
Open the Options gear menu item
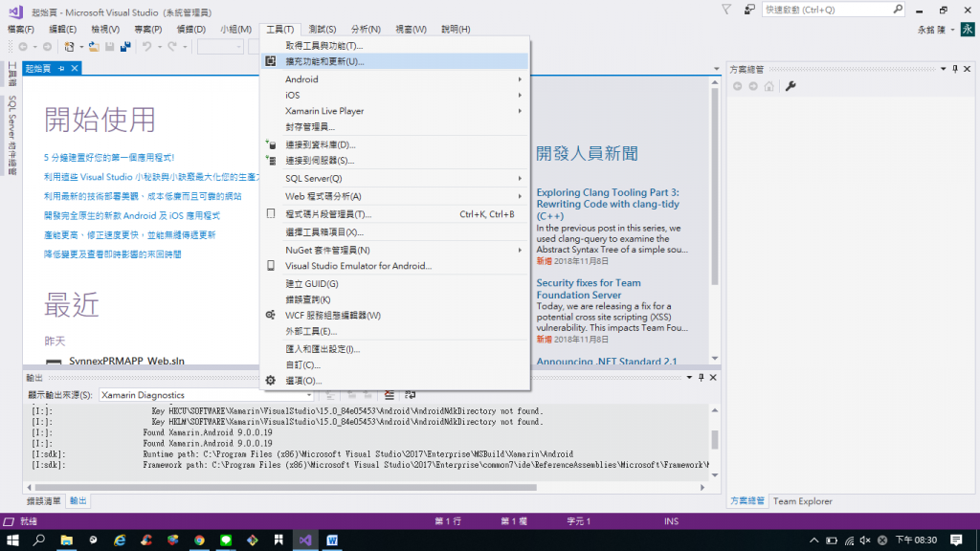tap(395, 381)
